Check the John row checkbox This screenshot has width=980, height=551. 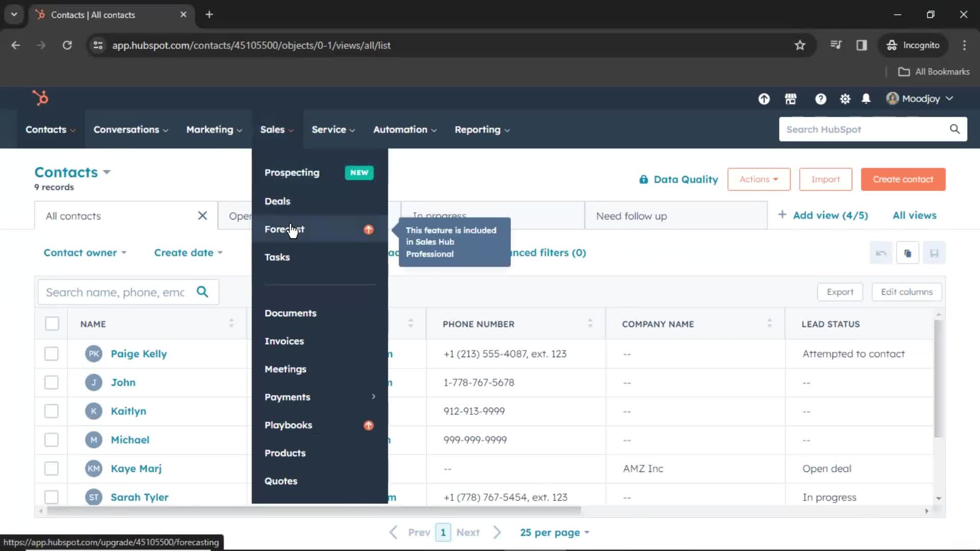[52, 383]
